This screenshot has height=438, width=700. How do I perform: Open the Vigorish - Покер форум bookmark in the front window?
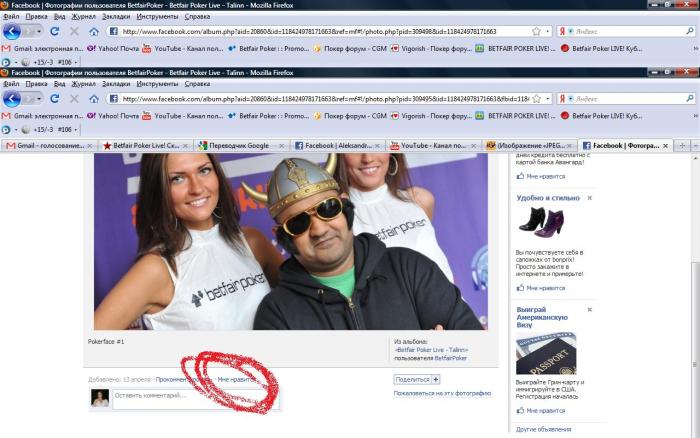[x=431, y=116]
